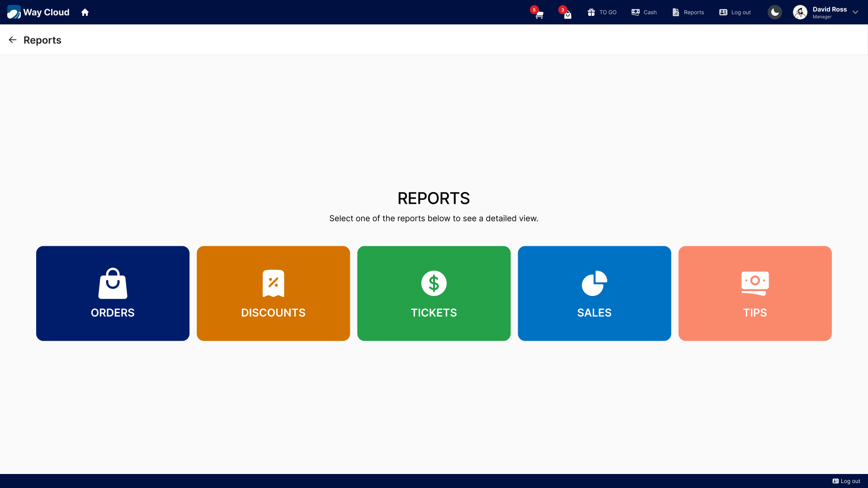Open Reports in the top navigation
The height and width of the screenshot is (488, 868).
(688, 12)
